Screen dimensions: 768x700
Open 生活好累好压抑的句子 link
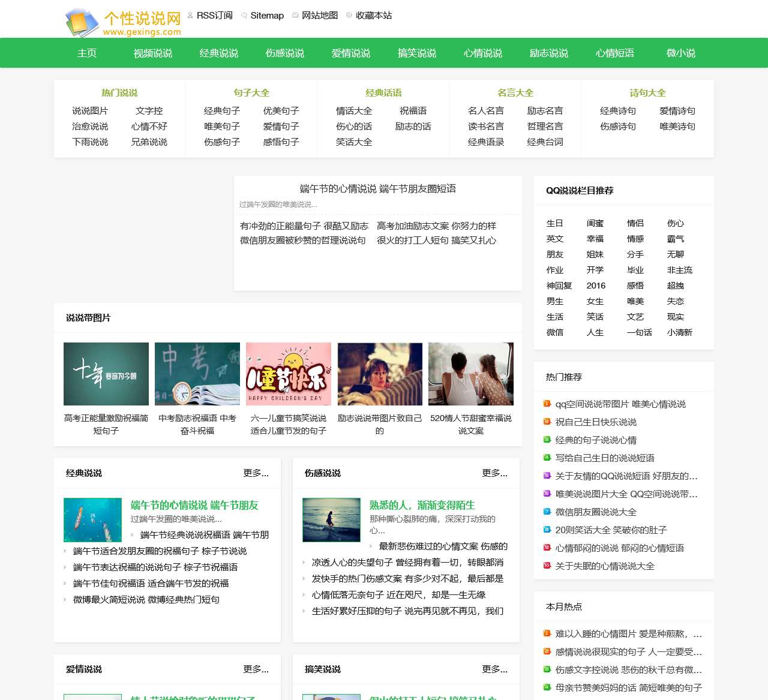click(x=407, y=611)
